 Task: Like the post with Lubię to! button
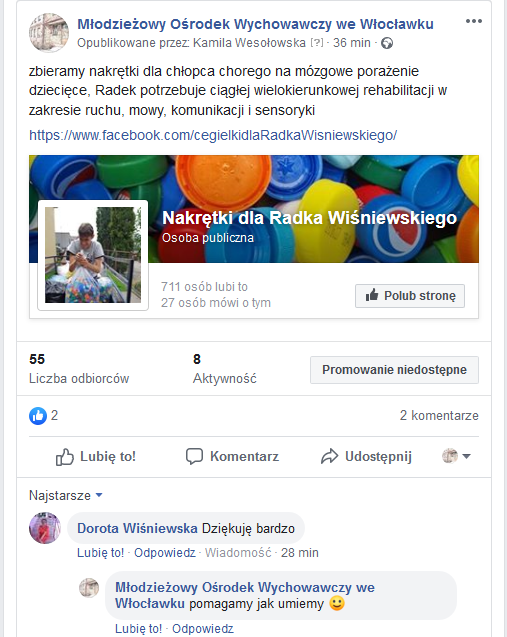[x=96, y=457]
